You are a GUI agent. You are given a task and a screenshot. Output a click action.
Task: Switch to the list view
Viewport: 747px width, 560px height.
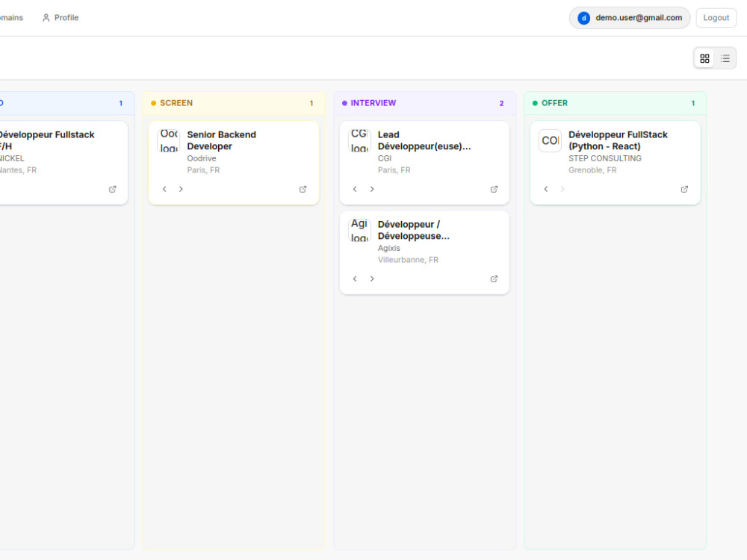tap(725, 58)
